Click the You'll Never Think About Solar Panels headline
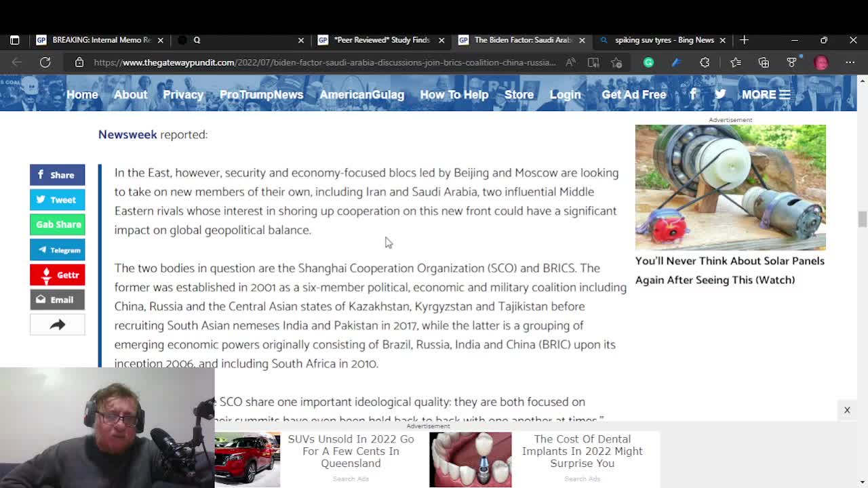868x488 pixels. pos(730,270)
